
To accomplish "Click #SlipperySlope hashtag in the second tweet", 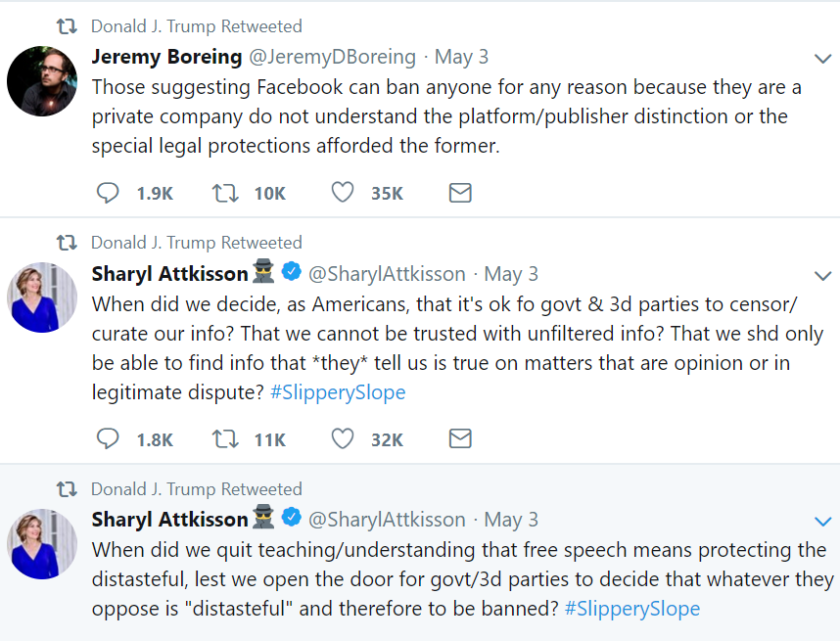I will [337, 392].
